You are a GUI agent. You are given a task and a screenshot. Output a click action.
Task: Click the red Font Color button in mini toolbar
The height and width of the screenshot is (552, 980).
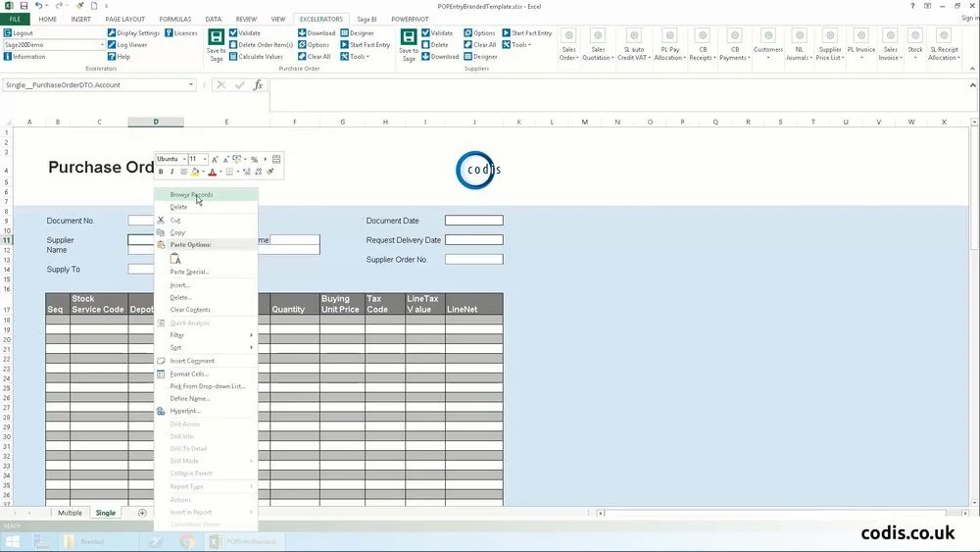point(213,172)
